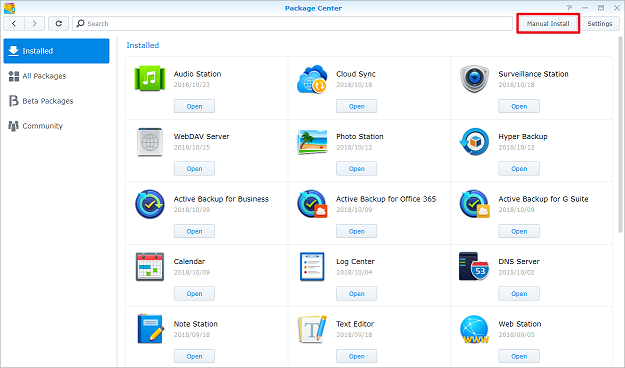Click the Surveillance Station camera icon
The width and height of the screenshot is (625, 368).
pos(474,79)
